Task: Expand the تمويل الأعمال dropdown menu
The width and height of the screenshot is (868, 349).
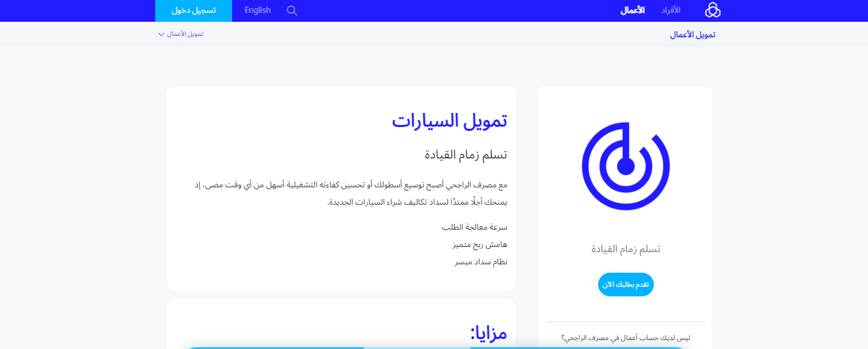Action: pos(181,34)
